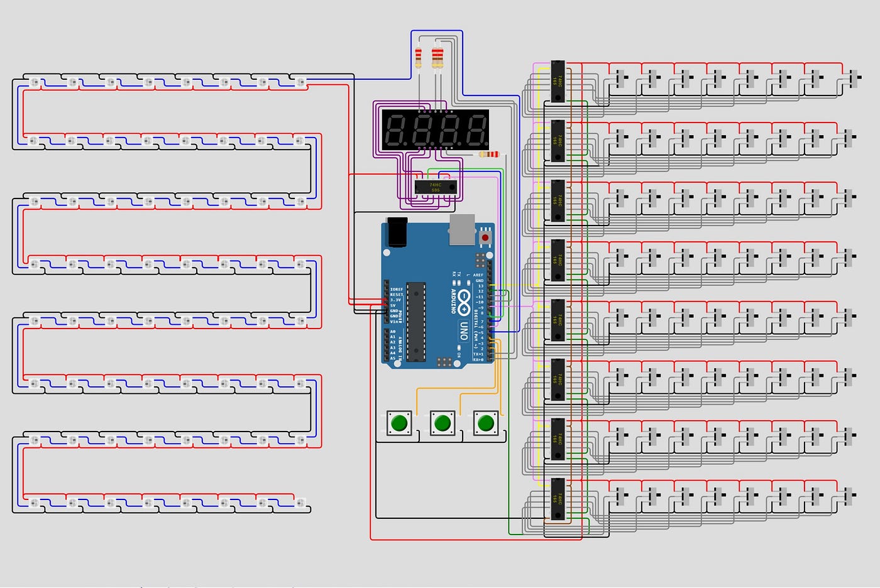Click the USB connector on the Arduino

(x=461, y=229)
